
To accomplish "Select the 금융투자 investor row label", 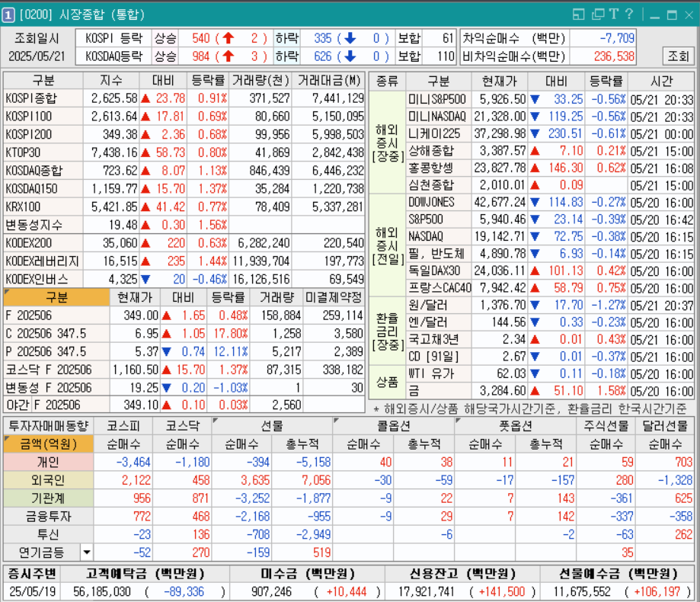I will 48,517.
